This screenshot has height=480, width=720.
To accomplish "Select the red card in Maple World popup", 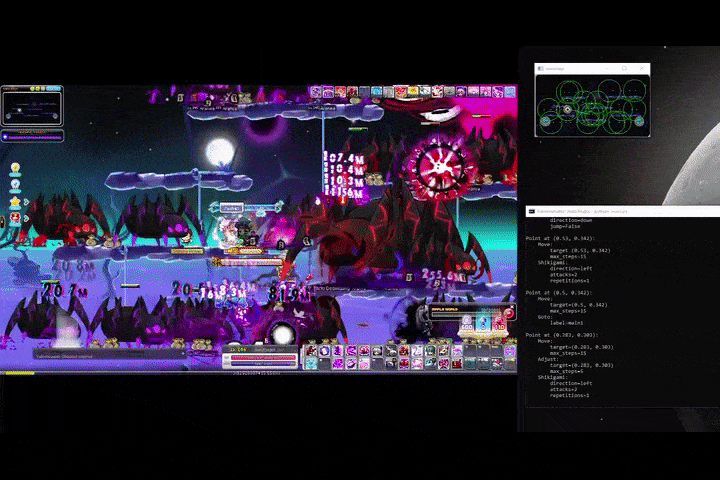I will pyautogui.click(x=499, y=322).
